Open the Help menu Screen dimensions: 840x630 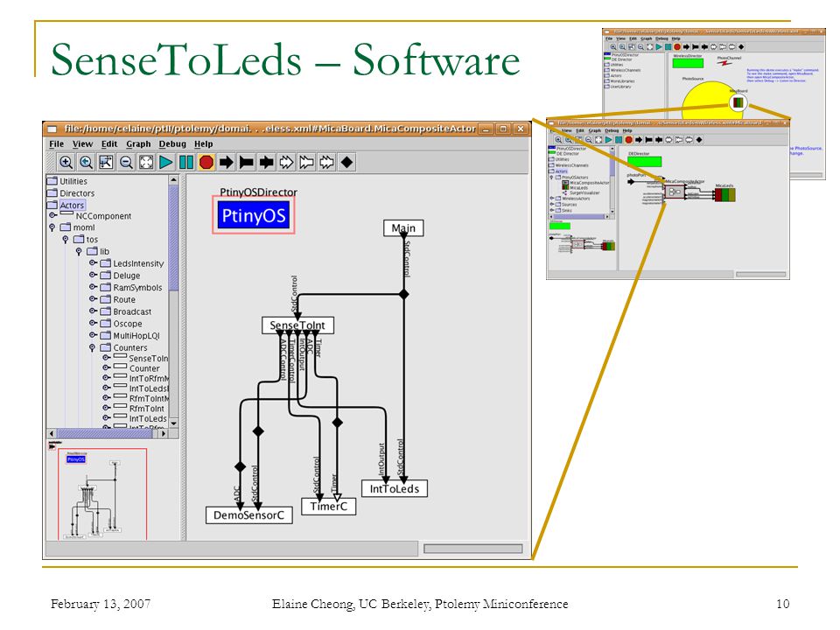pyautogui.click(x=204, y=144)
